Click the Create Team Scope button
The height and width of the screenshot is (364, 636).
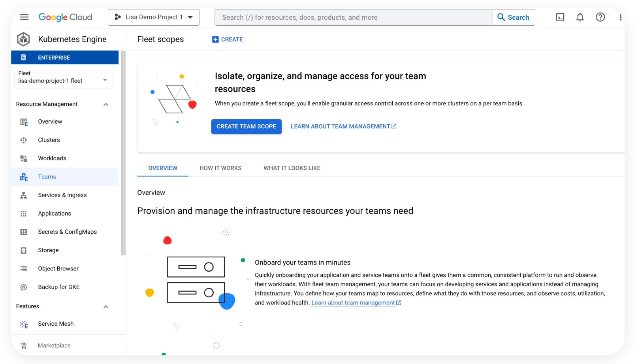click(246, 126)
